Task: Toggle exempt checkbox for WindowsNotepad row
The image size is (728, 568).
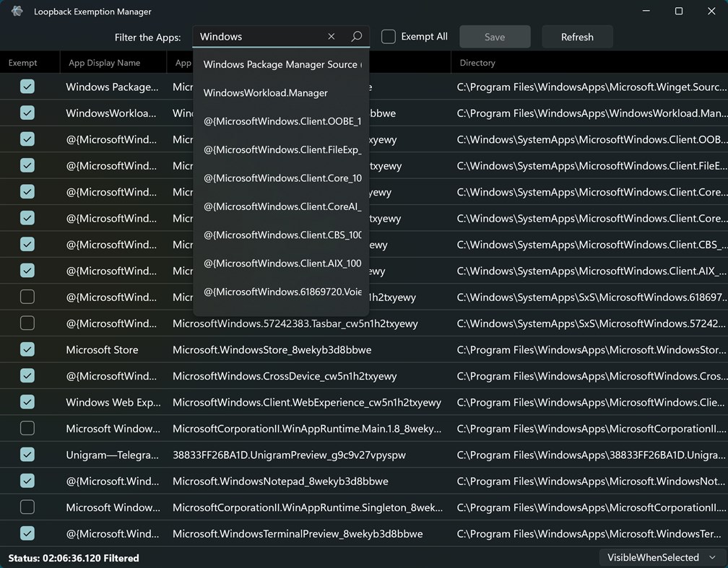Action: [27, 481]
